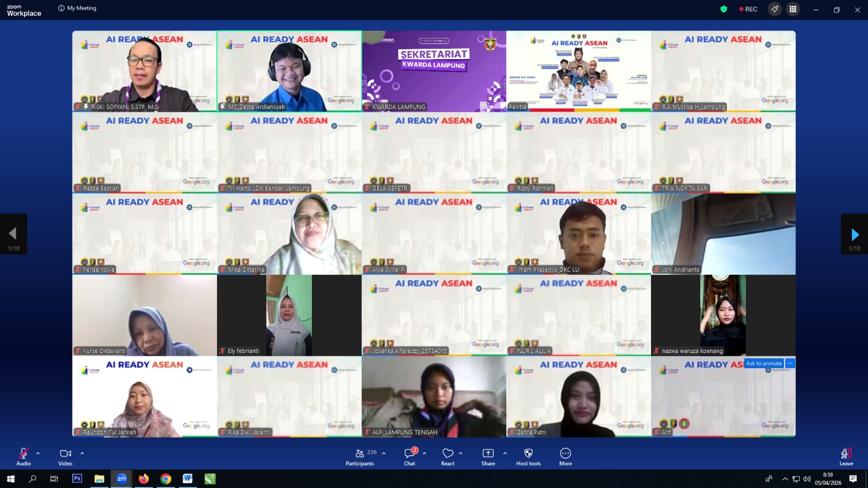Open Host tools shield icon
868x488 pixels.
click(x=528, y=457)
